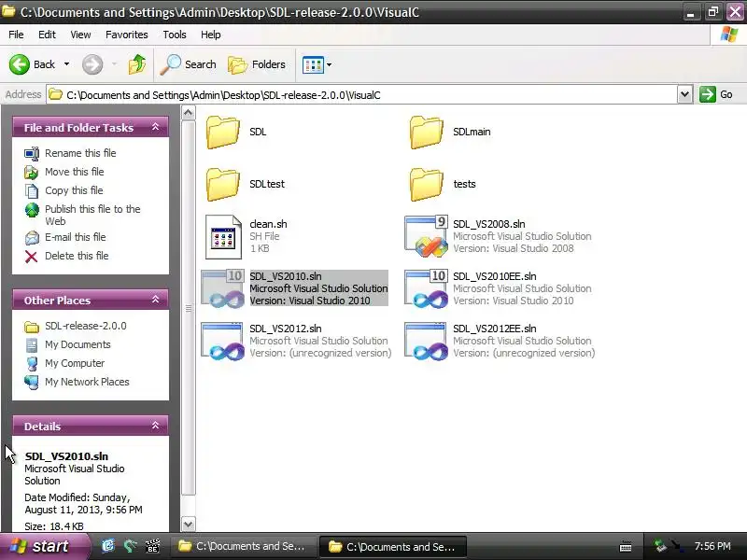Viewport: 747px width, 560px height.
Task: Open the Back history dropdown arrow
Action: [66, 64]
